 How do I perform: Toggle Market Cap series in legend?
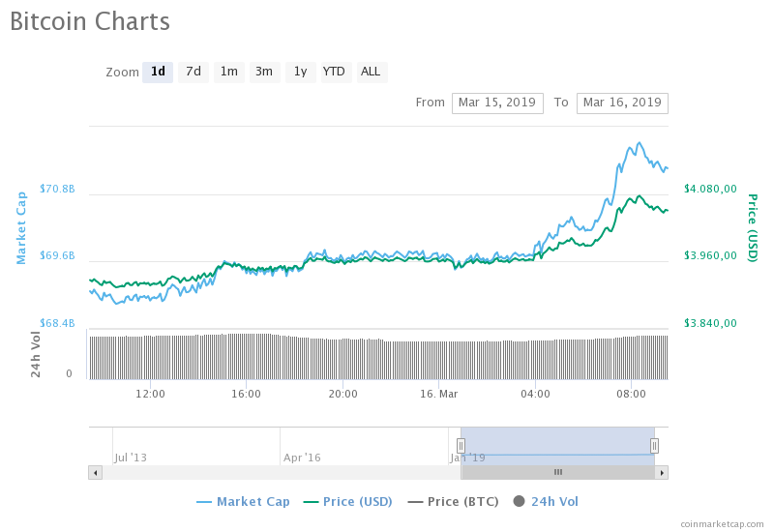[243, 502]
